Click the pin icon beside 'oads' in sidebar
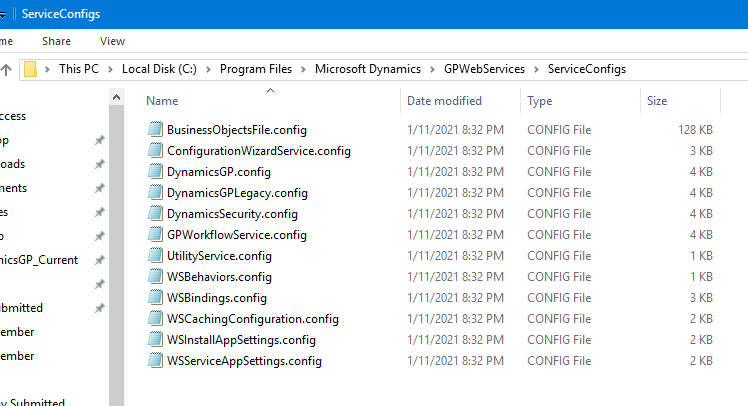Screen dimensions: 748x406 click(99, 164)
